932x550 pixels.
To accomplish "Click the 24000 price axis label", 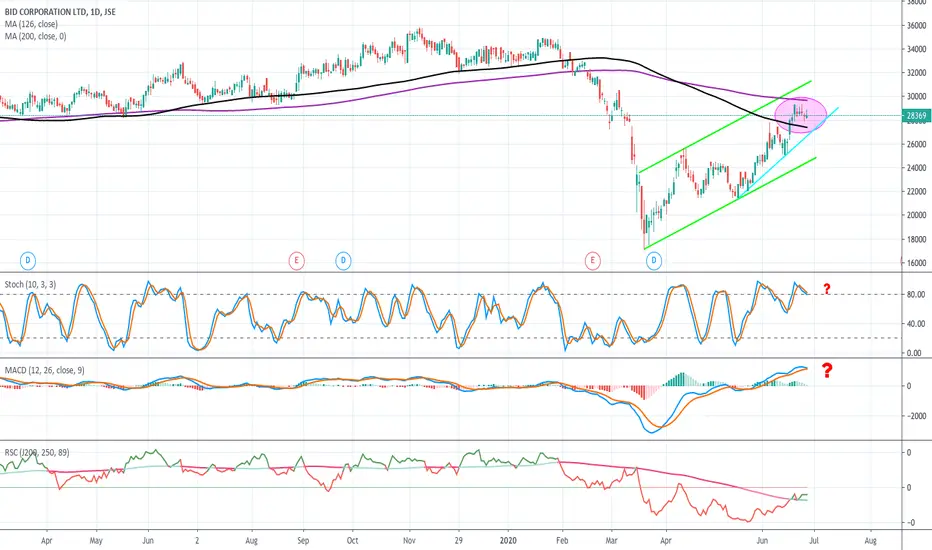I will coord(917,168).
